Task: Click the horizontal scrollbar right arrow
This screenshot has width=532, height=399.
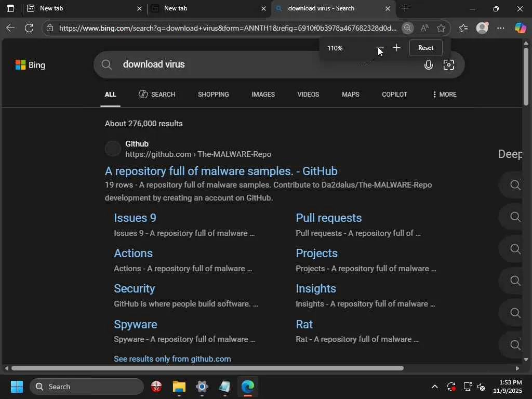Action: (x=517, y=368)
